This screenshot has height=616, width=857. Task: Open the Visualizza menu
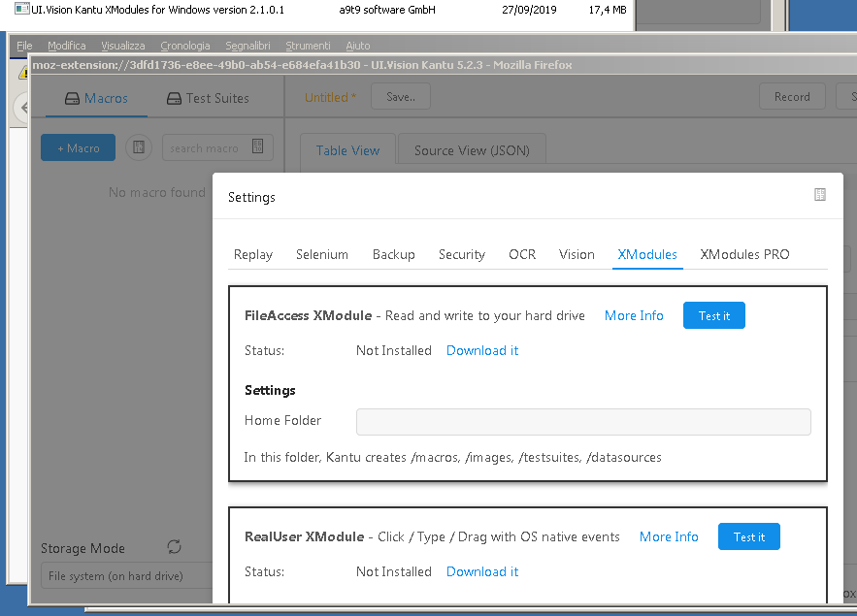[x=123, y=46]
